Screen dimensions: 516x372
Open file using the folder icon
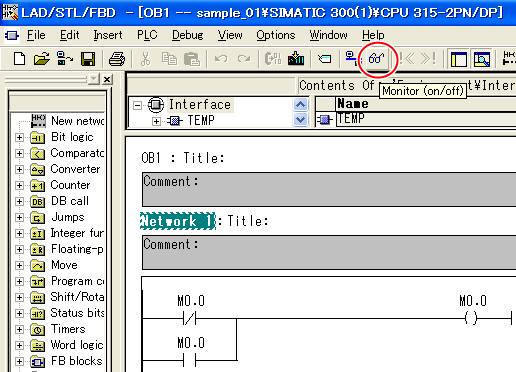click(x=42, y=59)
